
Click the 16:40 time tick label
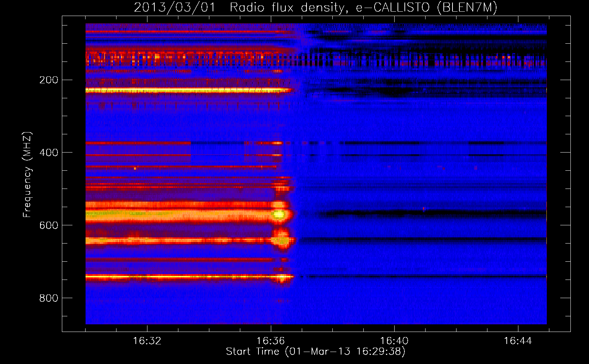[x=394, y=341]
